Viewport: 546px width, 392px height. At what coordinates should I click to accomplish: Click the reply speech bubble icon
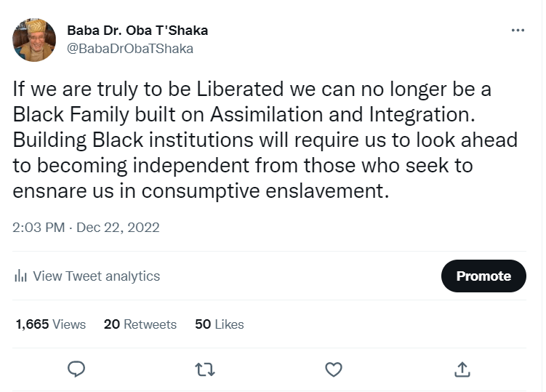tap(76, 369)
